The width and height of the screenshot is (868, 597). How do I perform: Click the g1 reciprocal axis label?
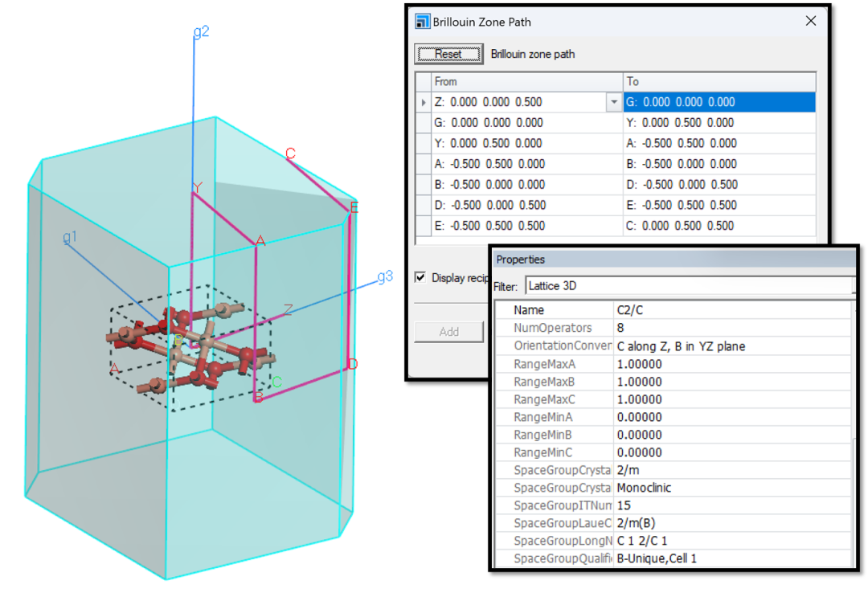pos(70,237)
